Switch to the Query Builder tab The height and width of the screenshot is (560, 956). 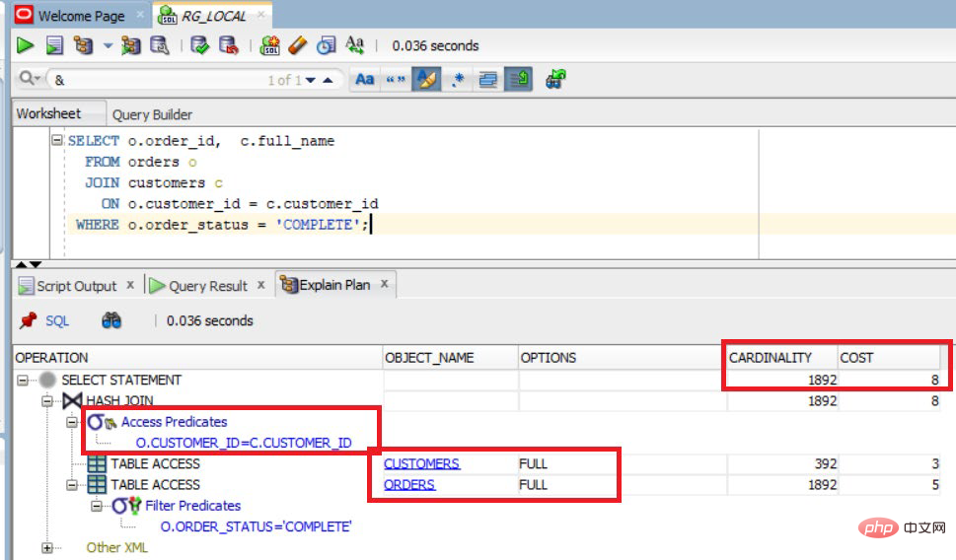[x=152, y=114]
